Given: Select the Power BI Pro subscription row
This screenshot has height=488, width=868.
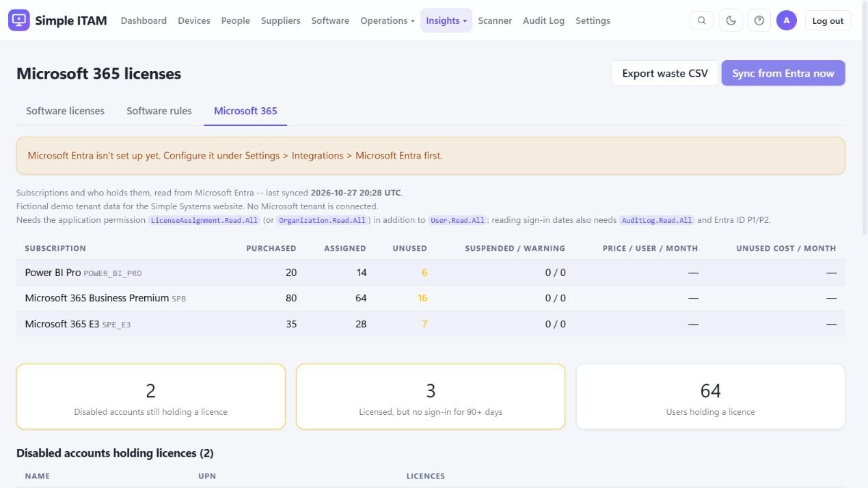Looking at the screenshot, I should point(431,273).
